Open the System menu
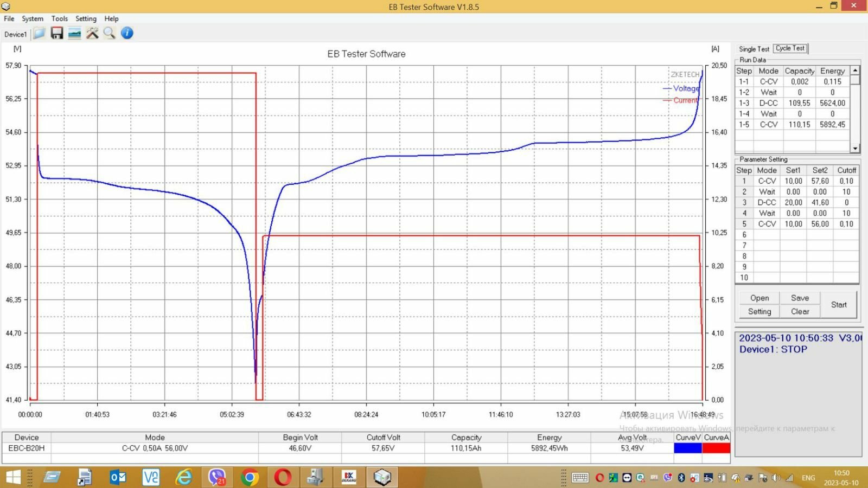Image resolution: width=868 pixels, height=488 pixels. tap(33, 18)
